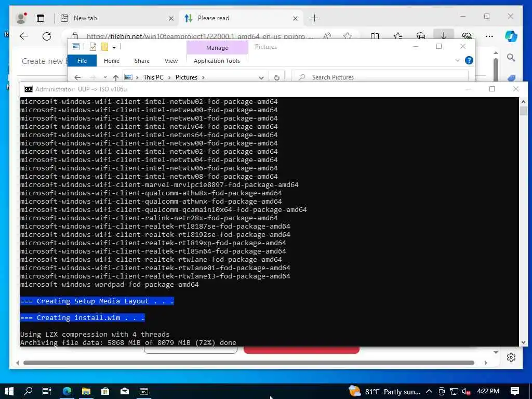Close the New tab tab
This screenshot has width=532, height=399.
[171, 18]
